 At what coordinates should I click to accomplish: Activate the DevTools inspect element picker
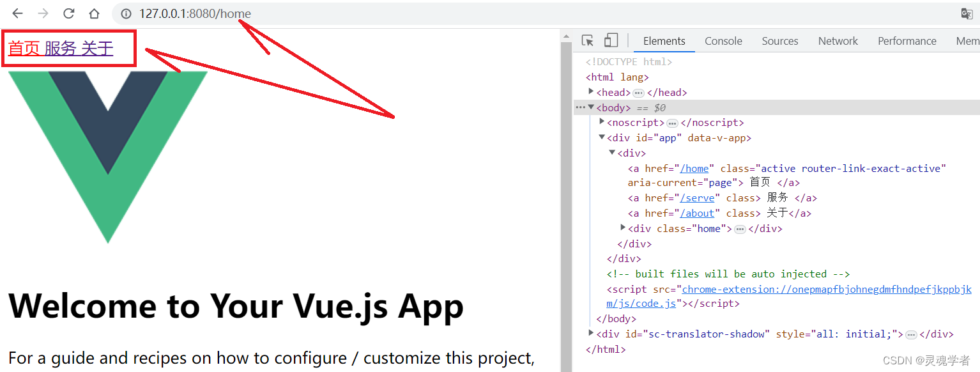point(588,41)
